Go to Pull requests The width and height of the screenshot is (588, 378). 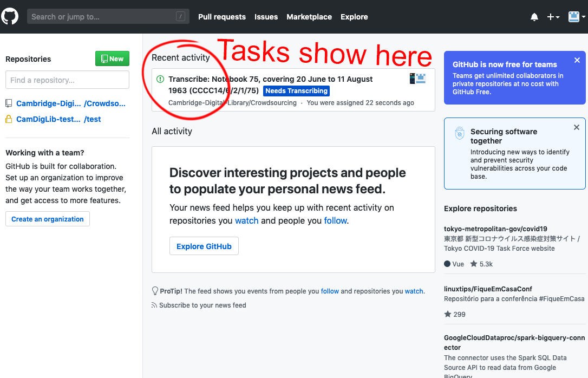click(222, 17)
